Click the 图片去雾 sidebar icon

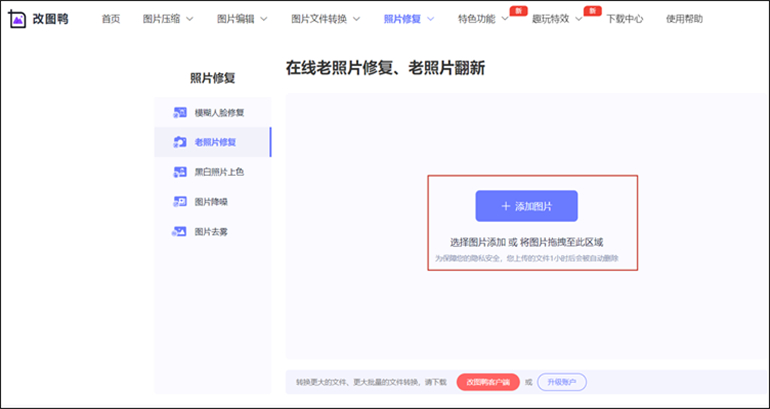point(180,232)
